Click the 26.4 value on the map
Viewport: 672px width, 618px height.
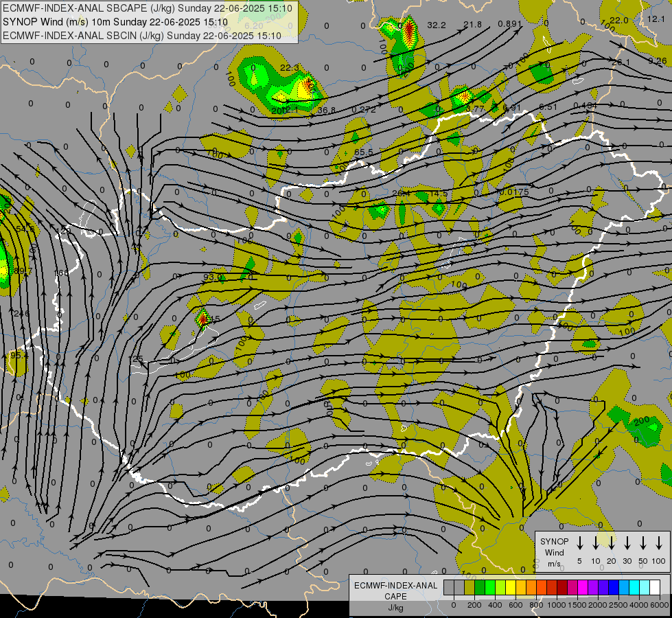coord(401,194)
